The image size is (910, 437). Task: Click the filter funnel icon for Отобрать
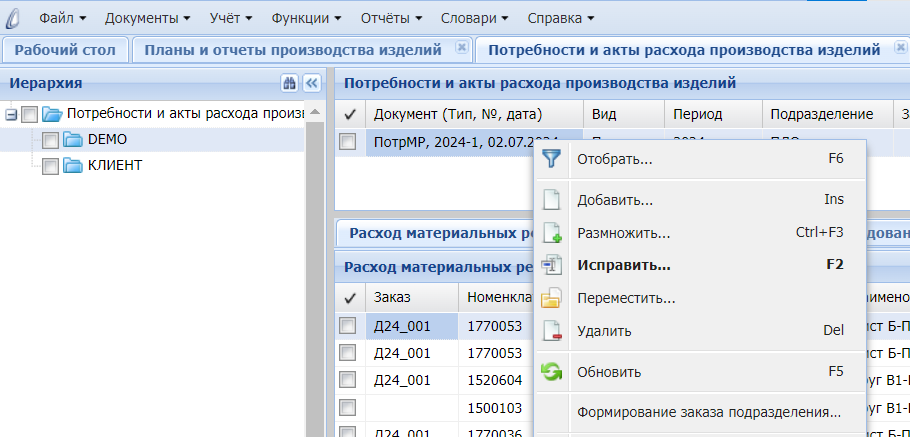pos(552,159)
